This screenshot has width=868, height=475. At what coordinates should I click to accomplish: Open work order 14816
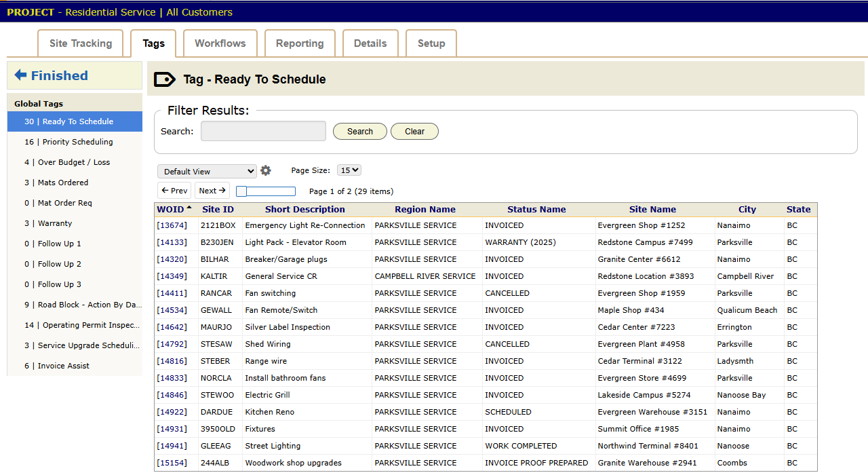tap(172, 361)
